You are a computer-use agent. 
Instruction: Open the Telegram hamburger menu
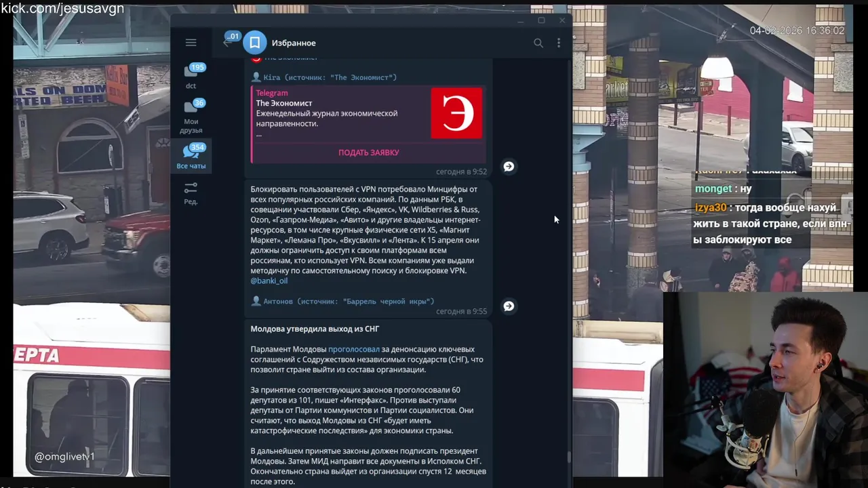pos(191,43)
